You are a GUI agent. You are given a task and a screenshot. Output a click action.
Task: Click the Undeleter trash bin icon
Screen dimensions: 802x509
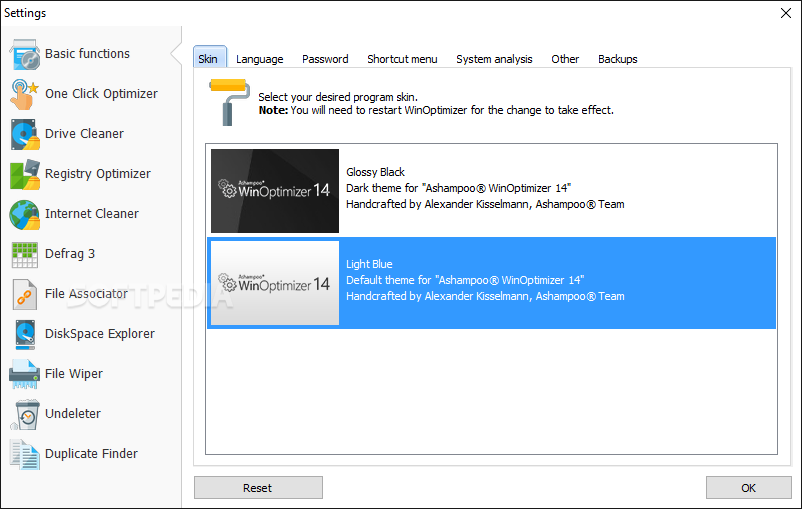25,414
